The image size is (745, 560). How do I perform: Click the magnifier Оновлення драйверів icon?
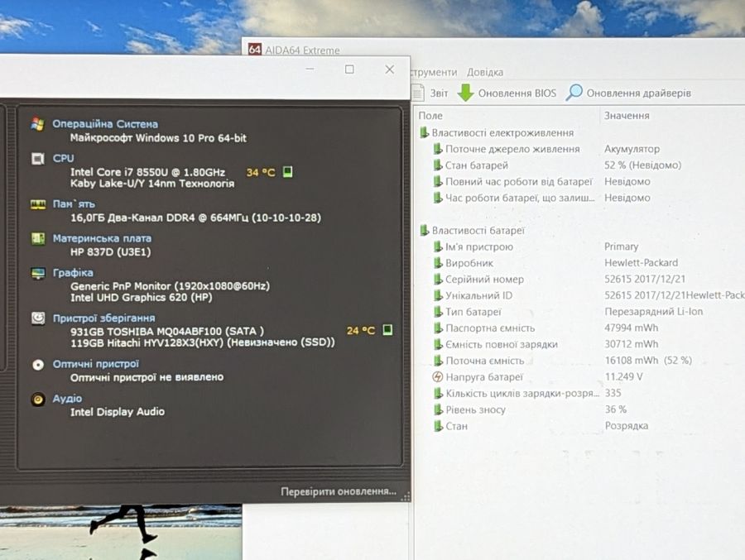pyautogui.click(x=574, y=92)
